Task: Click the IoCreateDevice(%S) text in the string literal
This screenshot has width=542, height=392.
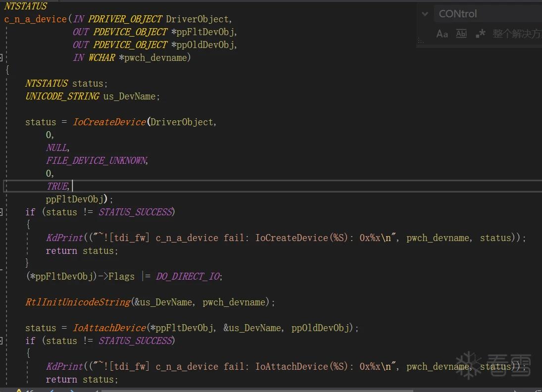Action: point(301,238)
